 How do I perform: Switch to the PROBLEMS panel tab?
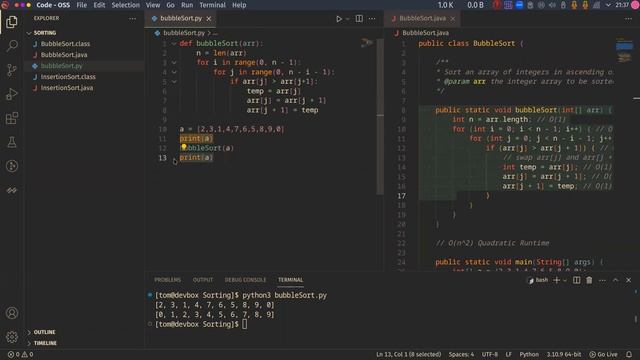click(x=168, y=280)
